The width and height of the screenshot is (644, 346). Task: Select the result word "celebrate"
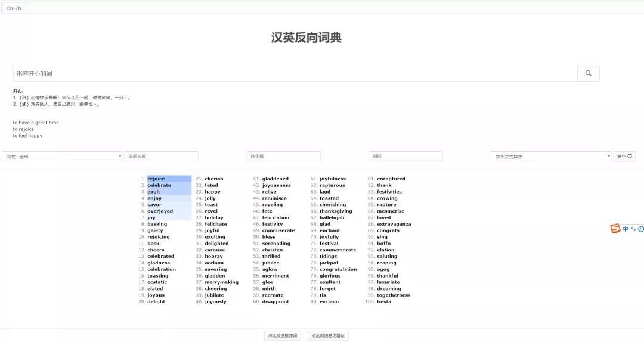(x=159, y=185)
